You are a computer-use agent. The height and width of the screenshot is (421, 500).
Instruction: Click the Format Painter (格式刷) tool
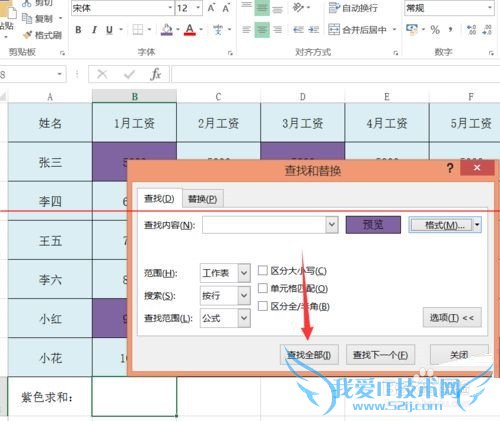(42, 35)
